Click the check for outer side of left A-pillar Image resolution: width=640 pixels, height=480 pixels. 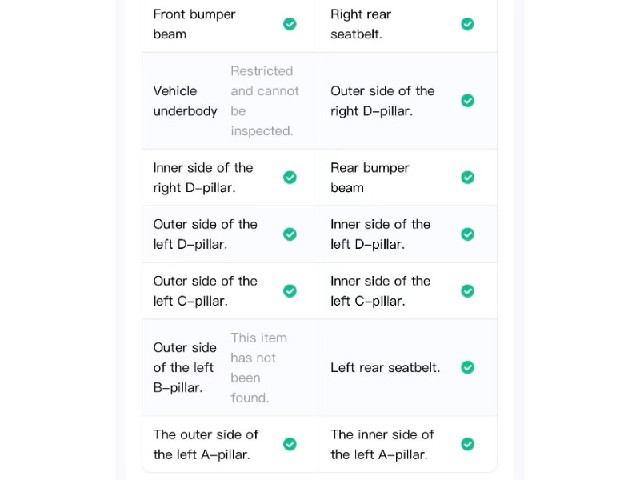(290, 444)
